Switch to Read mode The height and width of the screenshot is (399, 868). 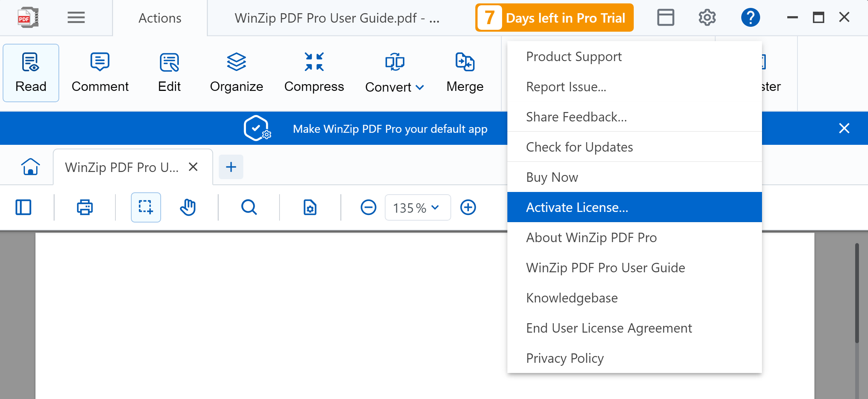pos(31,73)
